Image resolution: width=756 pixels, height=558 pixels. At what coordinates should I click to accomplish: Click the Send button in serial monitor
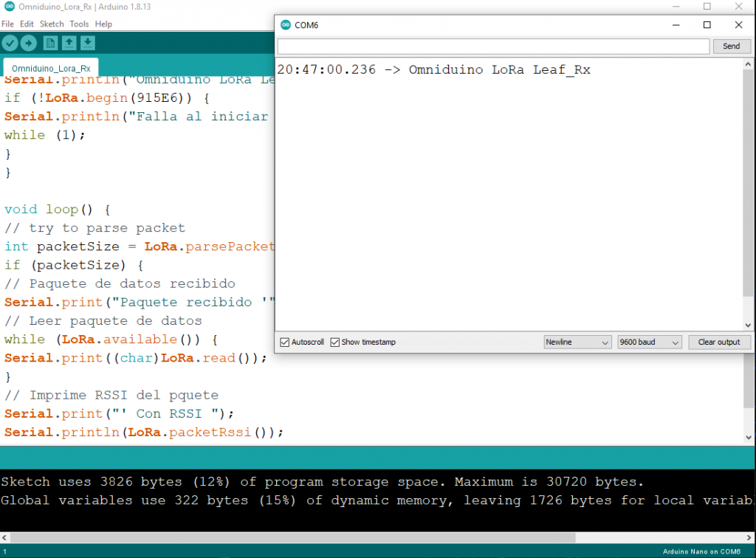[732, 46]
